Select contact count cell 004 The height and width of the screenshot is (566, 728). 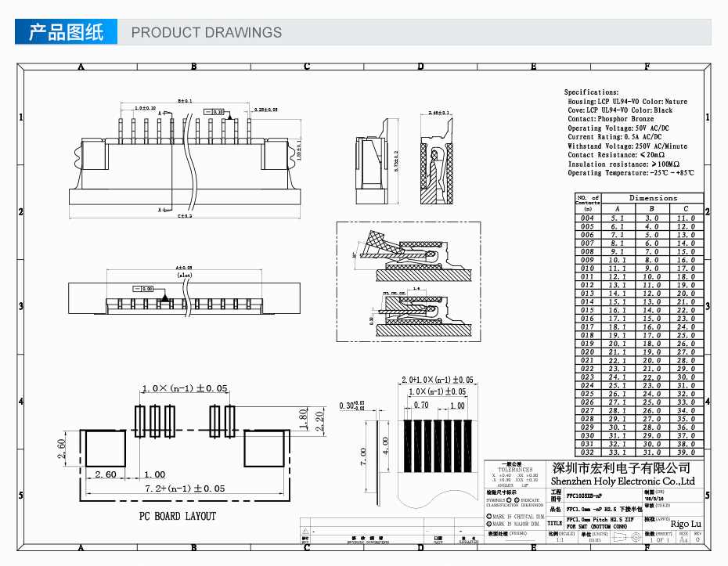tap(587, 218)
